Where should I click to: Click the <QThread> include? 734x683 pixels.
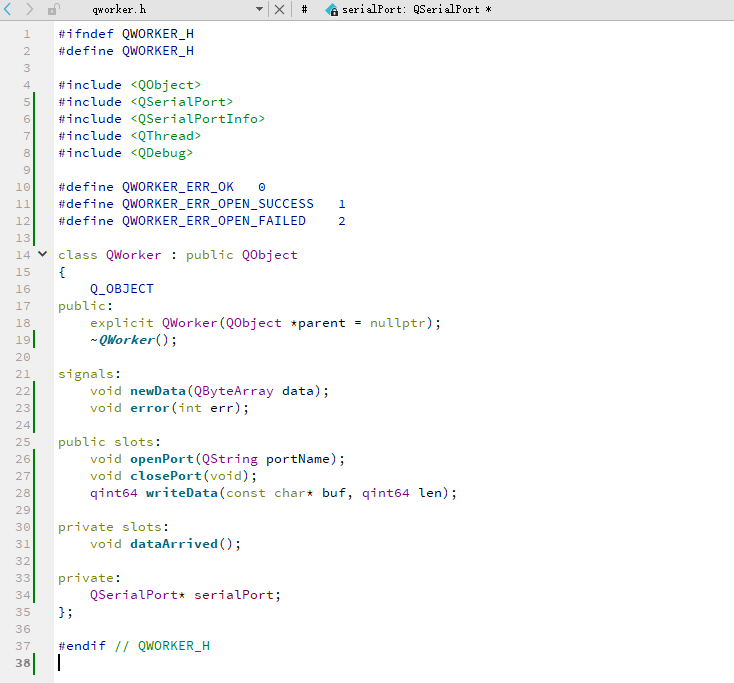point(166,136)
